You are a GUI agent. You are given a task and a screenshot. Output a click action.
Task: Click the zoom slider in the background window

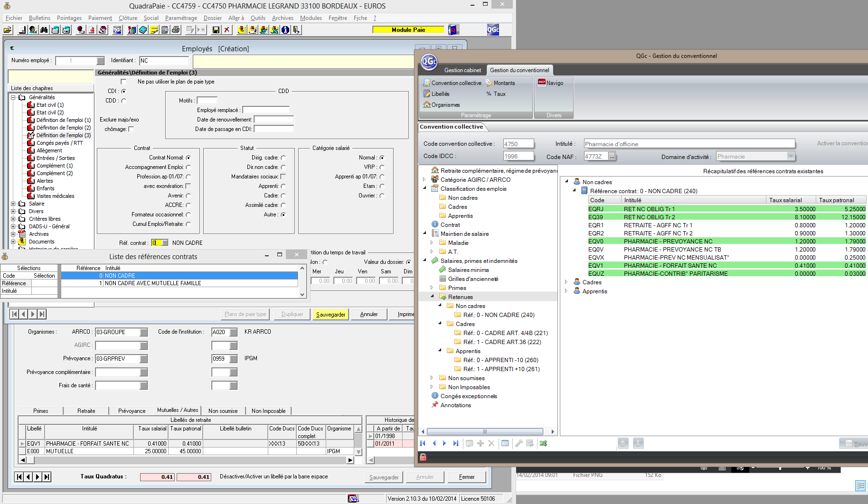tap(780, 468)
